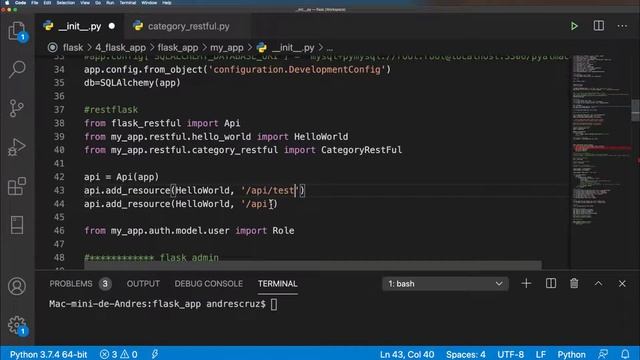The image size is (640, 360).
Task: Create a new terminal with plus icon
Action: pyautogui.click(x=526, y=283)
